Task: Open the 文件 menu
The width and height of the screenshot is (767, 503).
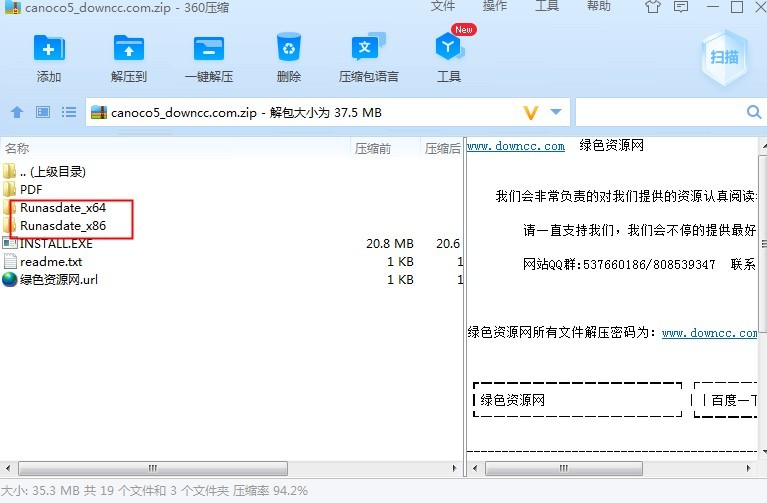Action: 443,6
